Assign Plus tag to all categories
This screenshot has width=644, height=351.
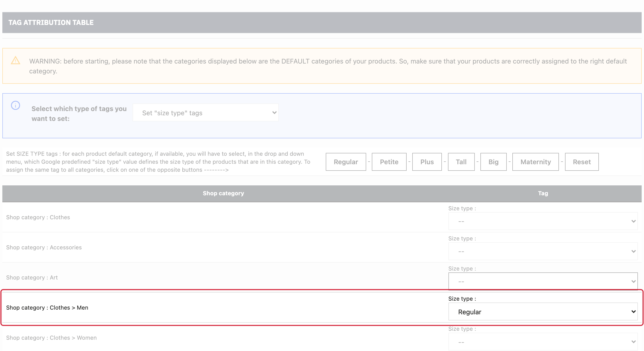click(427, 162)
